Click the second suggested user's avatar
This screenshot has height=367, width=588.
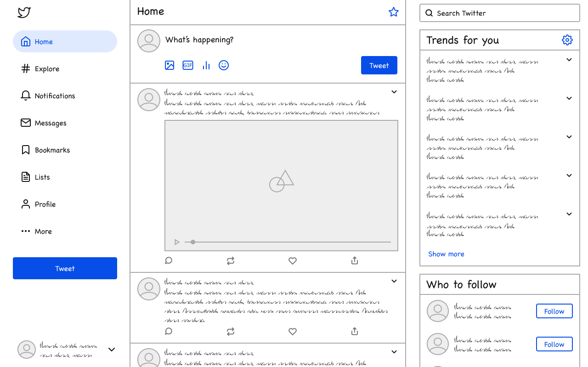tap(438, 344)
